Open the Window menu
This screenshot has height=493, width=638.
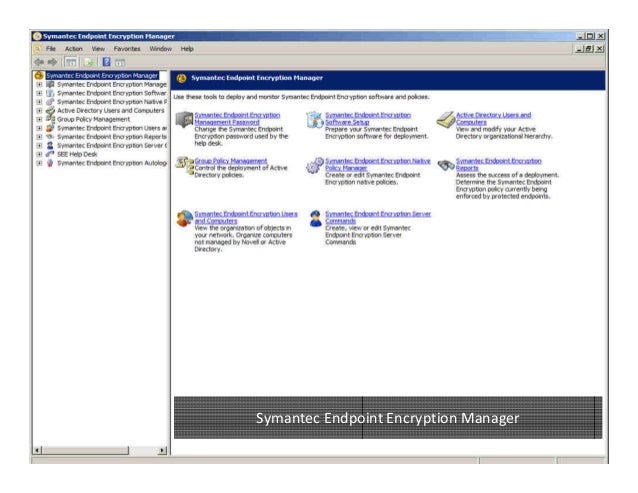click(161, 49)
